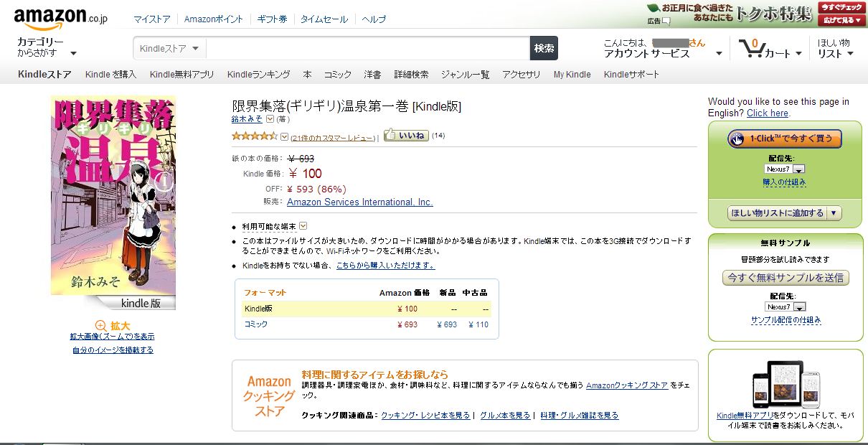868x445 pixels.
Task: Open グルメ本を見る link
Action: click(x=506, y=416)
